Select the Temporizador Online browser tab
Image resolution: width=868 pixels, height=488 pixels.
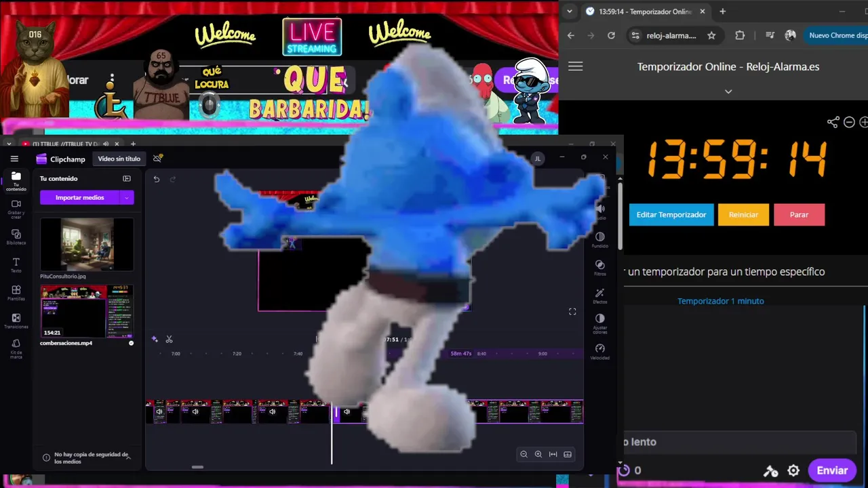(x=646, y=12)
